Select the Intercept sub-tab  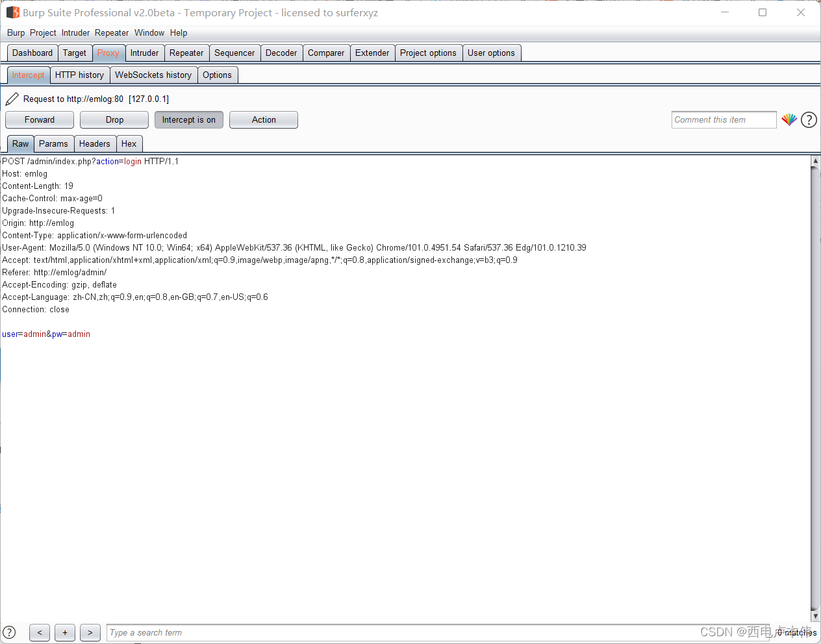29,75
